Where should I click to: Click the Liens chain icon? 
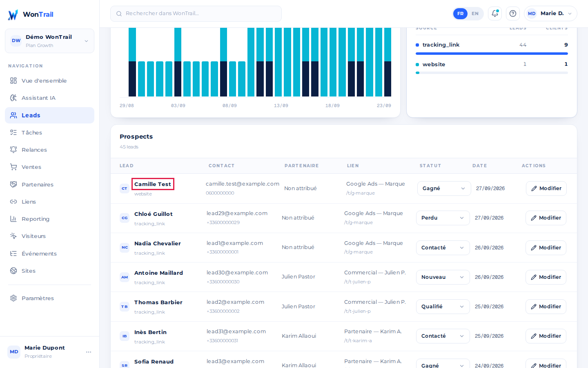pyautogui.click(x=13, y=202)
